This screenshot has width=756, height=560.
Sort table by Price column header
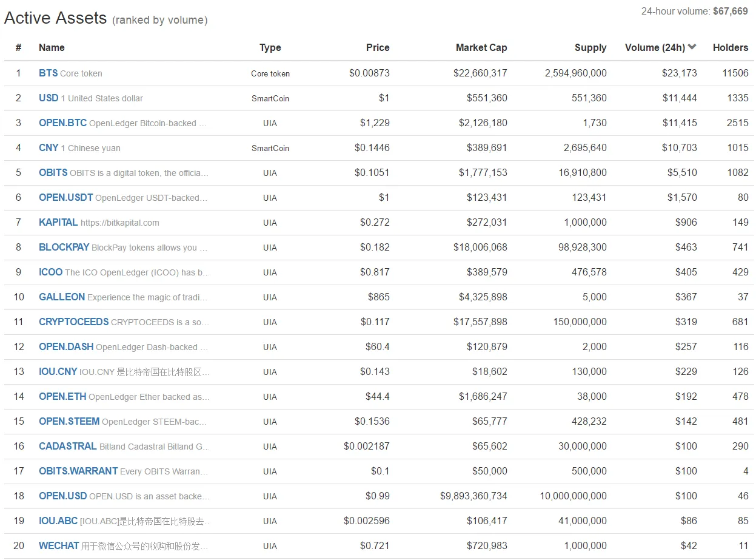378,47
